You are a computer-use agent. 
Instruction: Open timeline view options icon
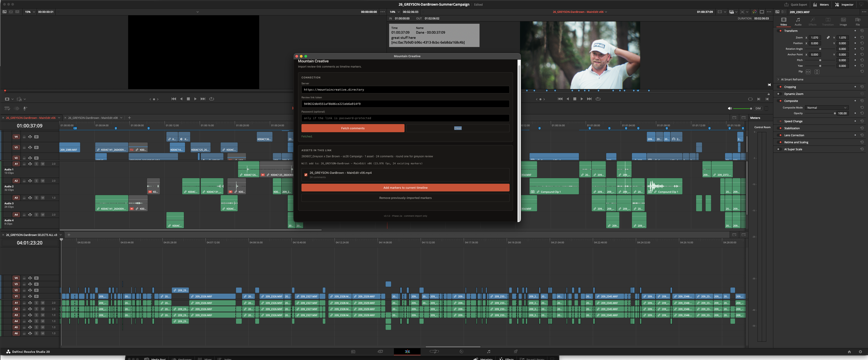tap(7, 108)
